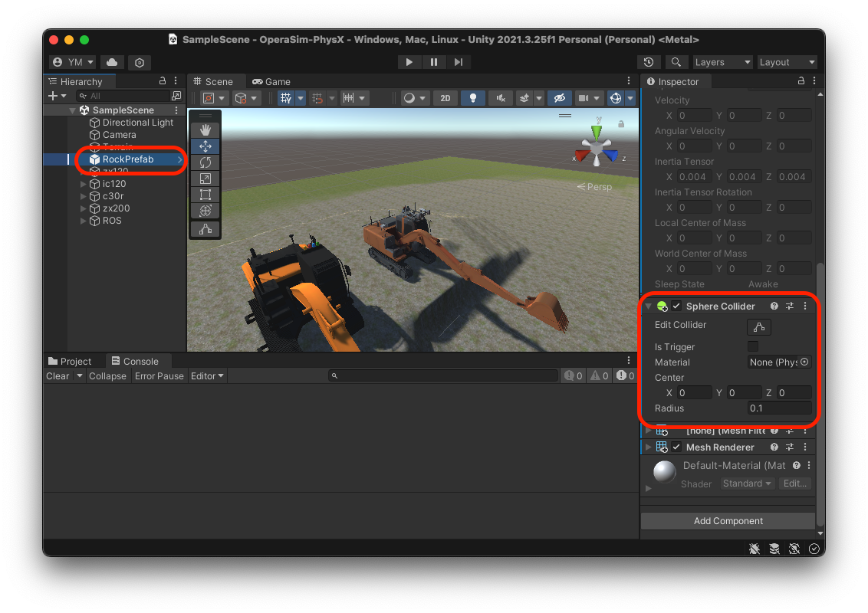Switch to the Game tab
The width and height of the screenshot is (868, 613).
(271, 81)
